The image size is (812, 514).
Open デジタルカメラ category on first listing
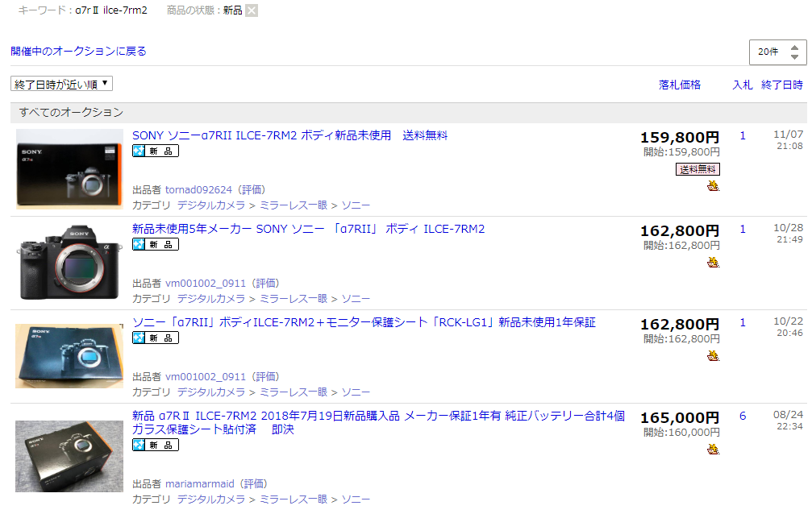pos(210,205)
